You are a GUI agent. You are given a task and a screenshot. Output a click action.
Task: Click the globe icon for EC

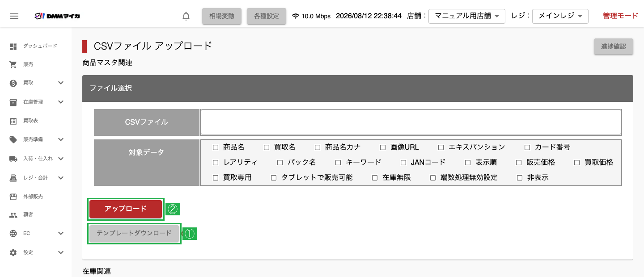(13, 234)
